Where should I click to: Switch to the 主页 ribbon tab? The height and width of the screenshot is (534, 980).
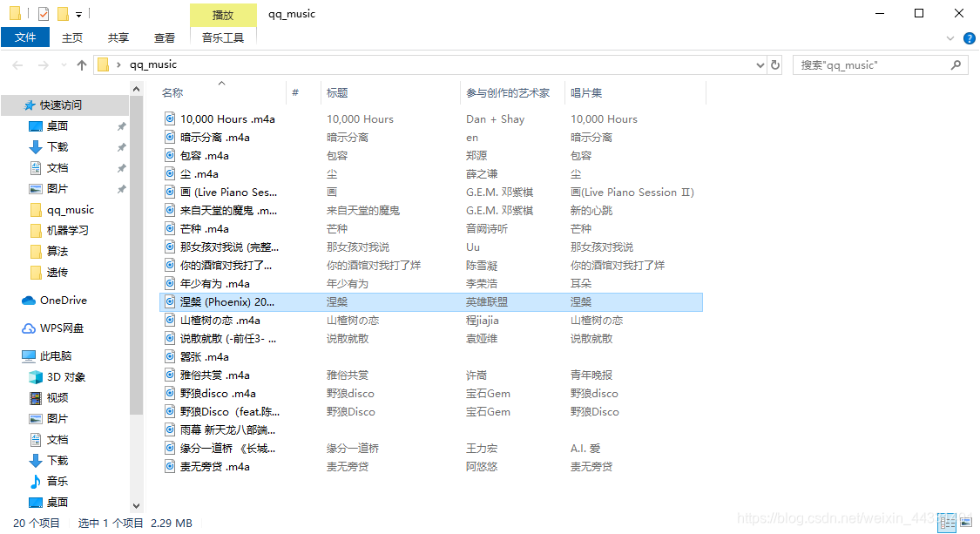coord(72,37)
